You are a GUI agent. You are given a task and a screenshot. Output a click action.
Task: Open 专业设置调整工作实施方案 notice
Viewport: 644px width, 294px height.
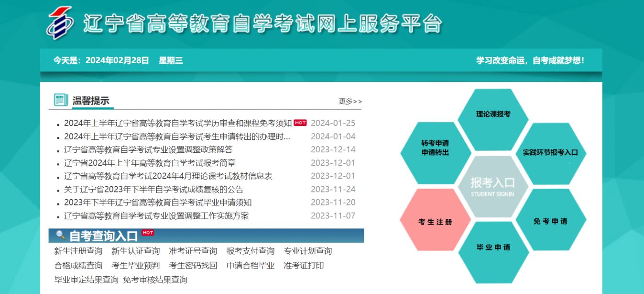click(156, 216)
